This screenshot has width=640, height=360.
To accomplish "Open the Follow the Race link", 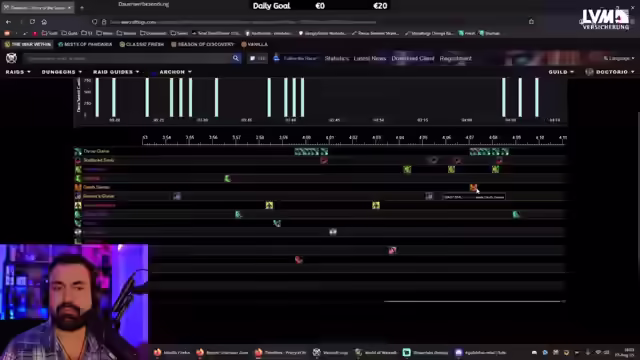I will 300,58.
